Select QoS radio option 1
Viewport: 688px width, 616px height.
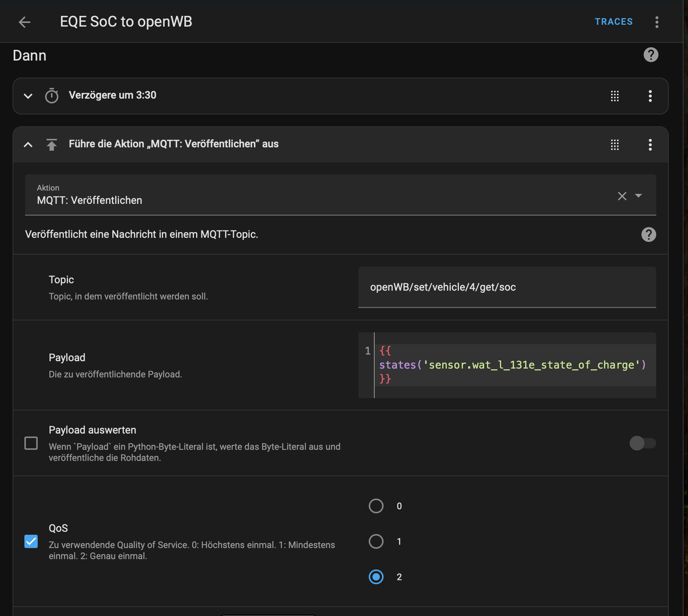tap(376, 541)
